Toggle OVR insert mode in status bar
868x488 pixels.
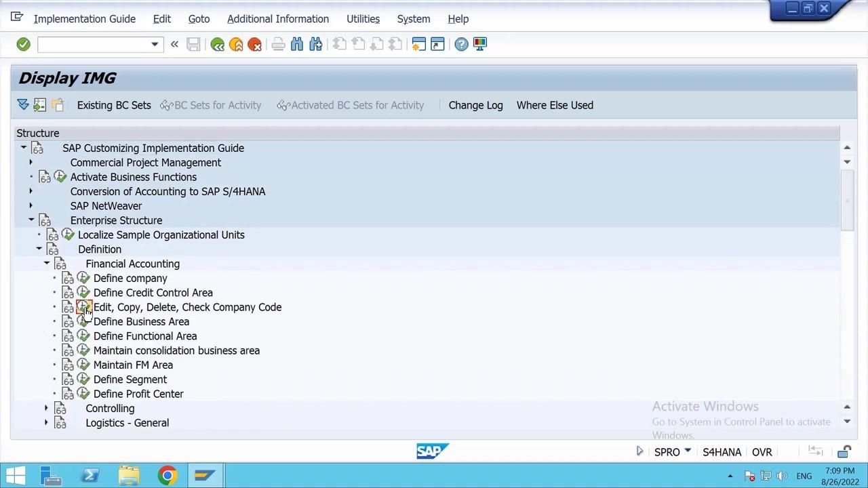762,452
